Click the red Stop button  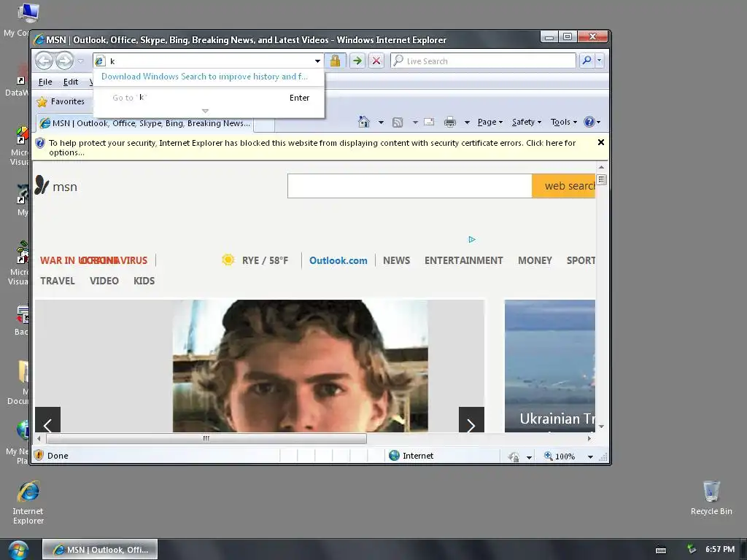point(376,61)
